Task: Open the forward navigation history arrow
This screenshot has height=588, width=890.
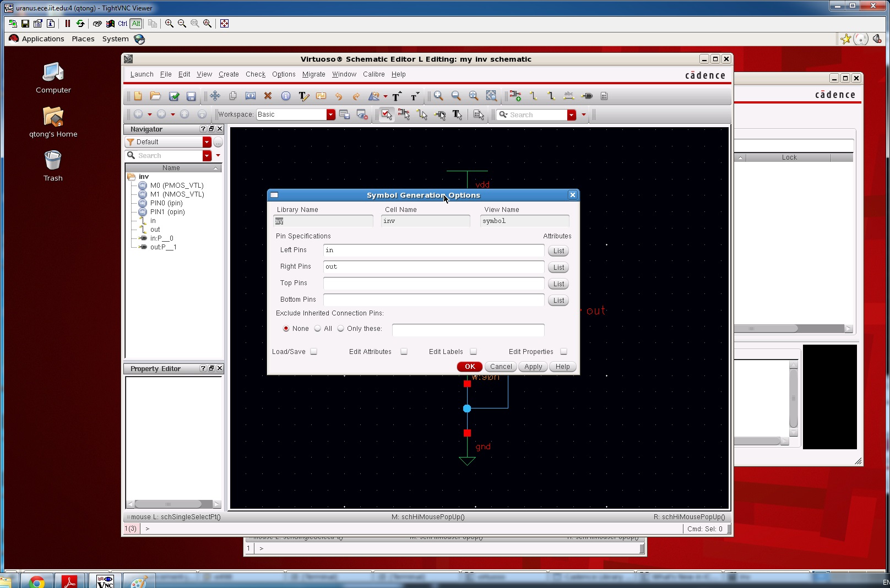Action: (x=172, y=115)
